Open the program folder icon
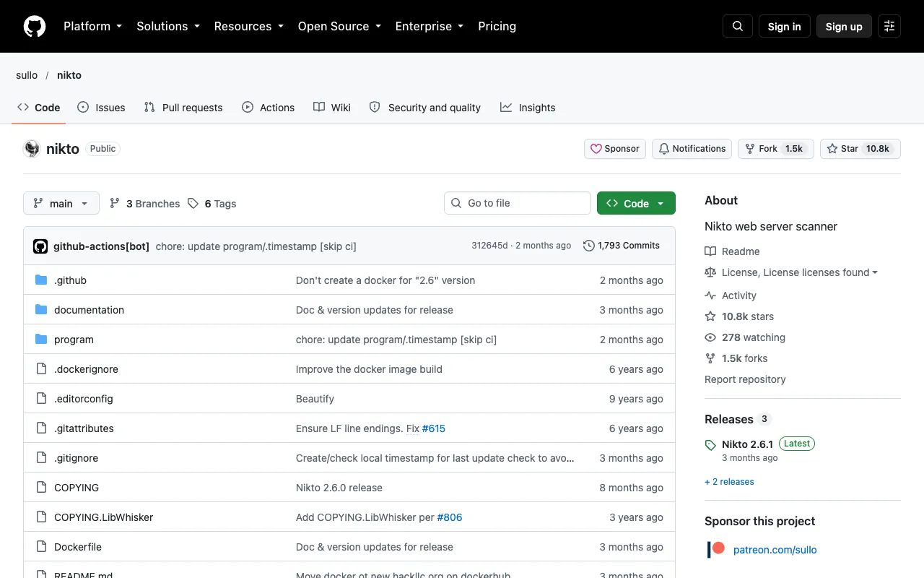 (x=41, y=340)
